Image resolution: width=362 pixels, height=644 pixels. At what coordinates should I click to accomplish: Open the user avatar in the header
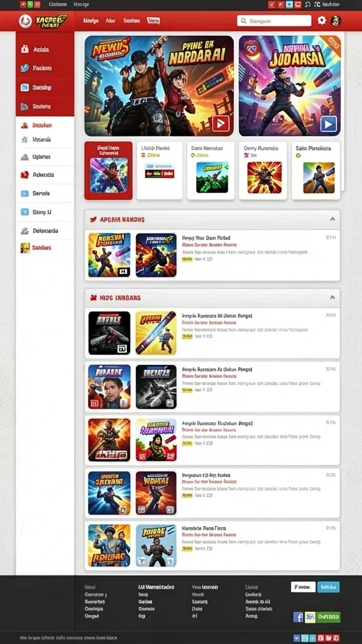(336, 21)
